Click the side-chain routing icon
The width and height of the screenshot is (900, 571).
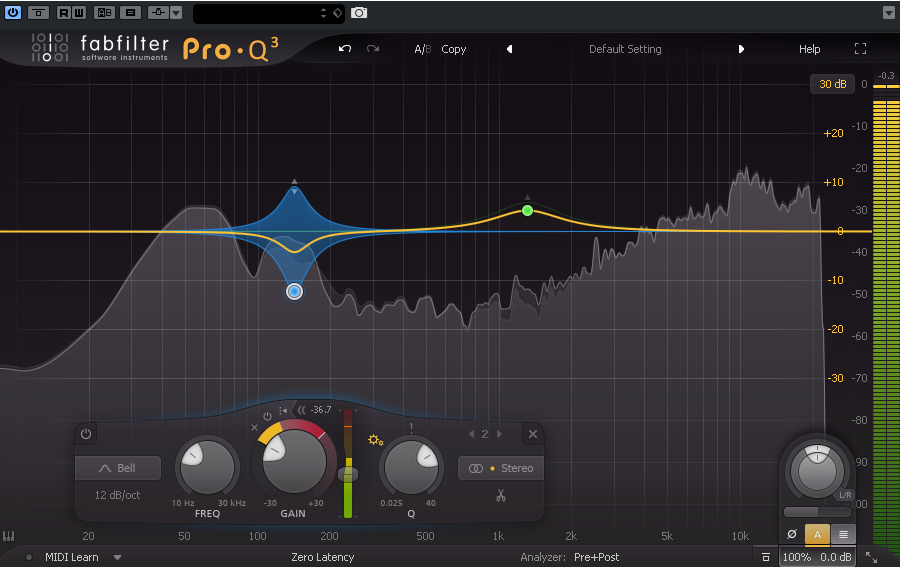tap(158, 12)
